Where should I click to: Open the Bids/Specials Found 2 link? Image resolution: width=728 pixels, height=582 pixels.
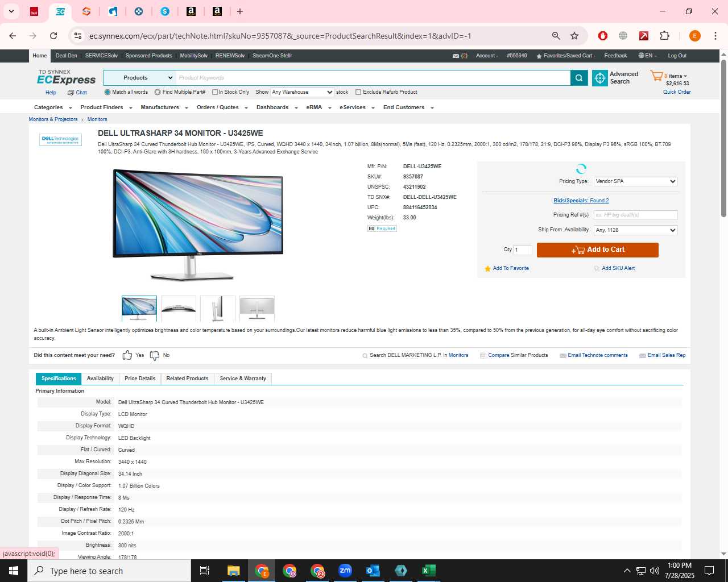point(581,201)
